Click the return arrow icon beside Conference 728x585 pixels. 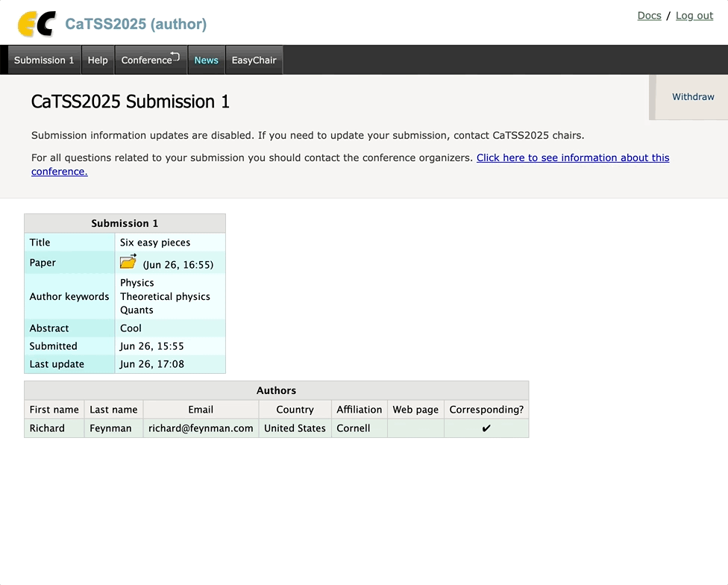click(175, 56)
